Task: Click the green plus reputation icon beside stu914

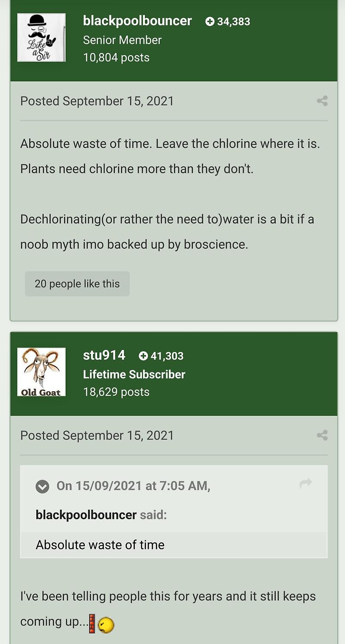Action: click(x=144, y=356)
